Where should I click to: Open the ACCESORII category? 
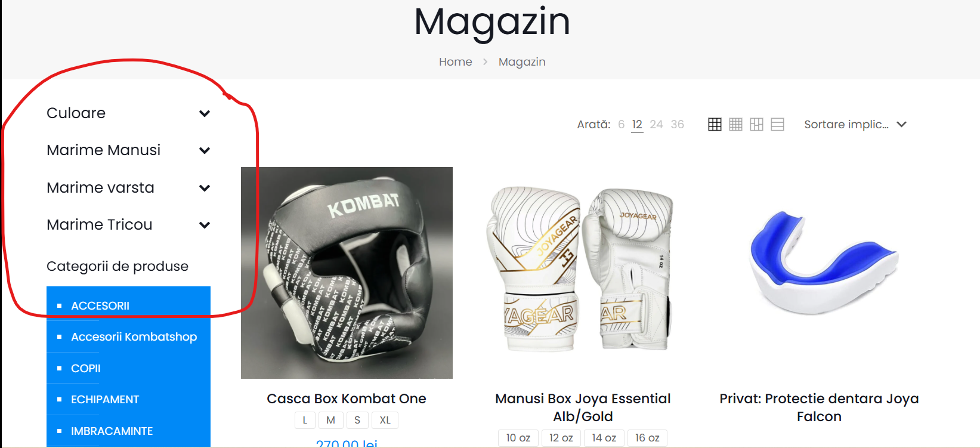click(100, 305)
